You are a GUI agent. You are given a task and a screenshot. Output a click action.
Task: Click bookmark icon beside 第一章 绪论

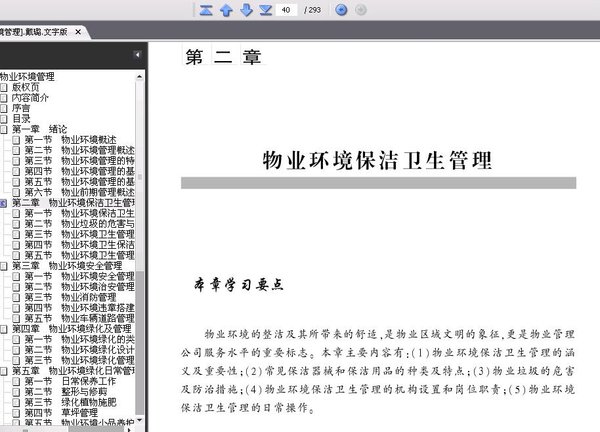(x=4, y=129)
